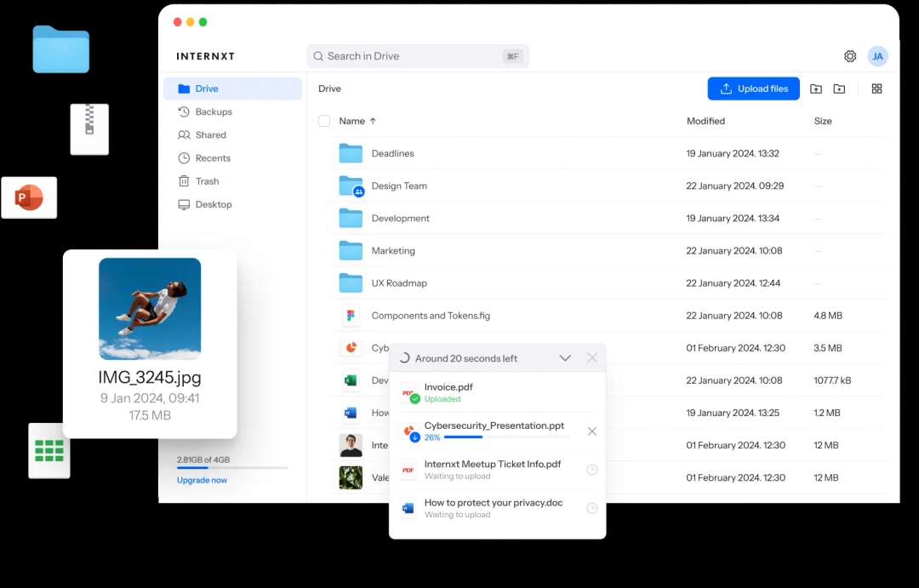Click the Upgrade now link

202,480
